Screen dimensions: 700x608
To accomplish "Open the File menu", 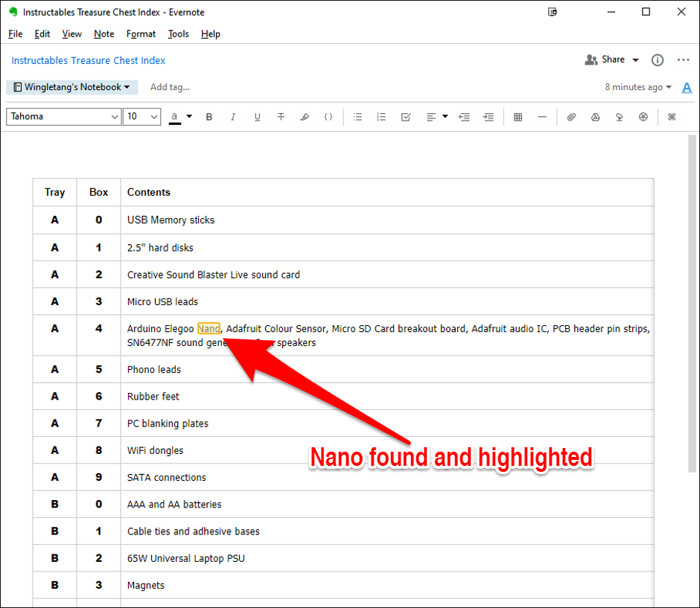I will pyautogui.click(x=15, y=34).
